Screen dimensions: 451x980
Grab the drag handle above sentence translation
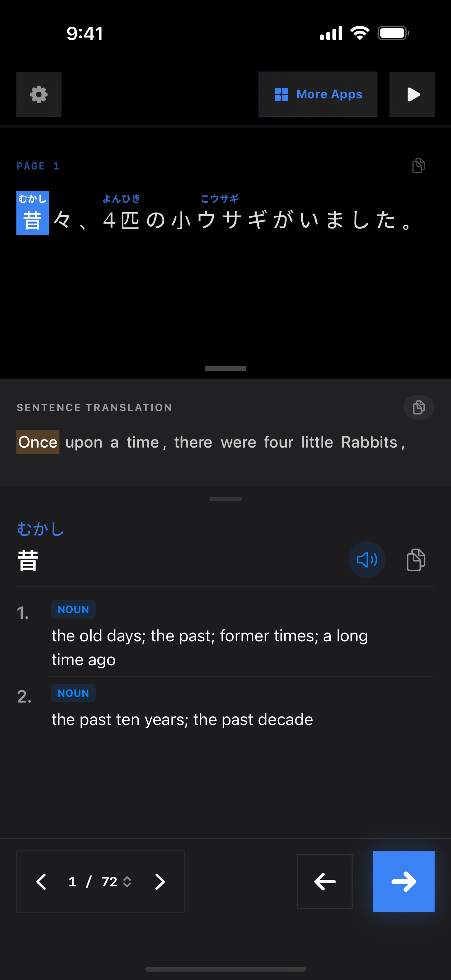pos(225,368)
